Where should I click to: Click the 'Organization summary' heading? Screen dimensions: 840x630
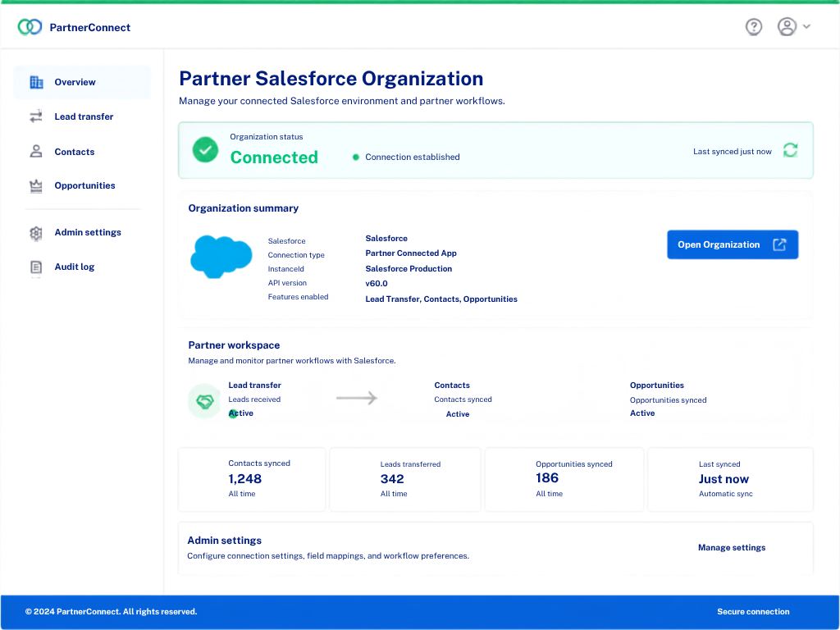tap(243, 208)
